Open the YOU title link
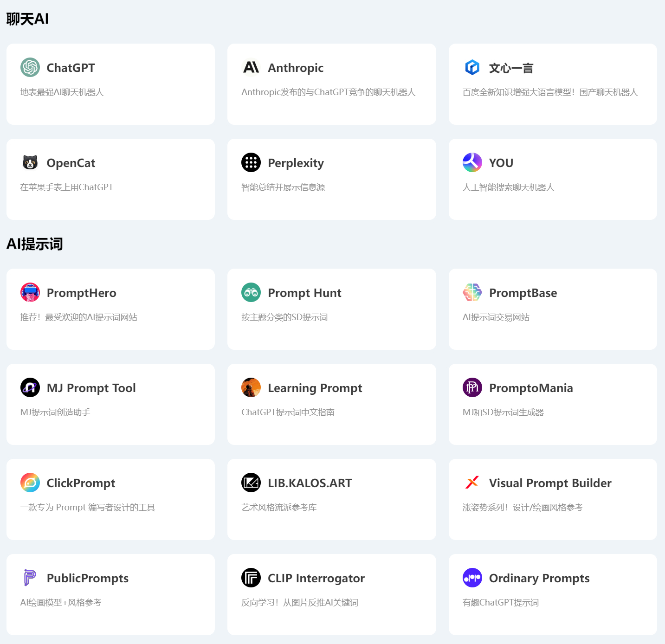665x644 pixels. tap(501, 163)
